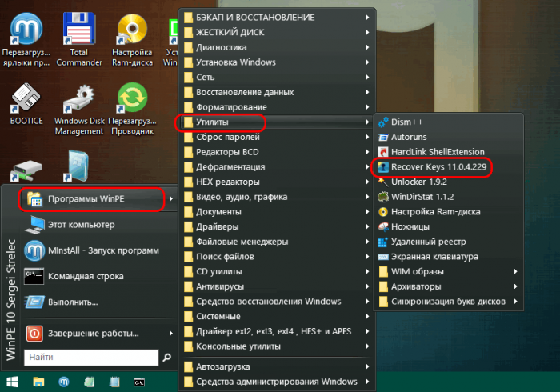Open Средство восстановления Windows folder
560x392 pixels.
click(x=277, y=302)
